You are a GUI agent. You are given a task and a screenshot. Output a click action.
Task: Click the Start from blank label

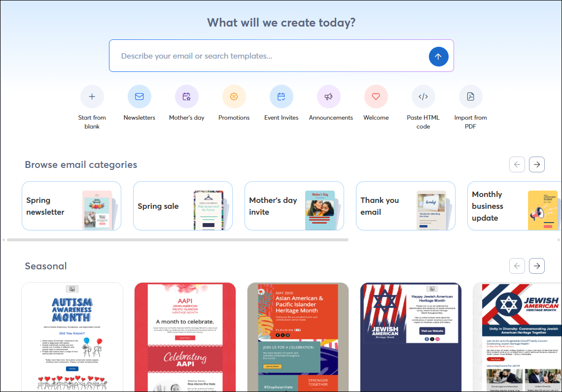click(x=92, y=122)
